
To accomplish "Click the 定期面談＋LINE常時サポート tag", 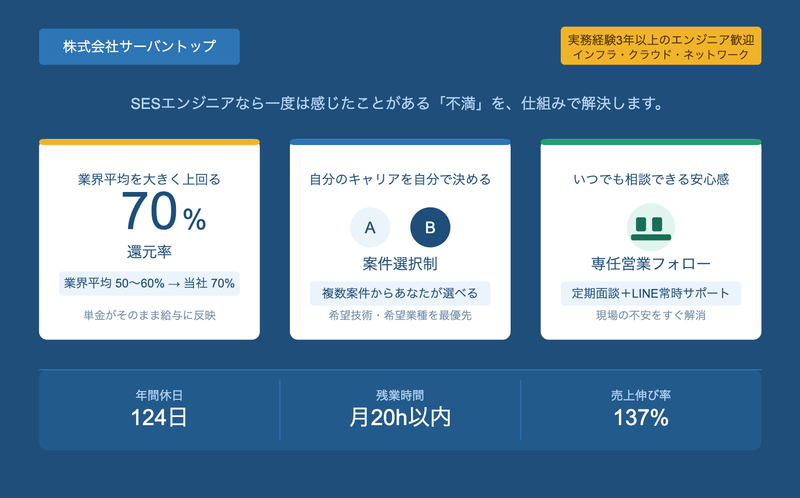I will [x=650, y=293].
